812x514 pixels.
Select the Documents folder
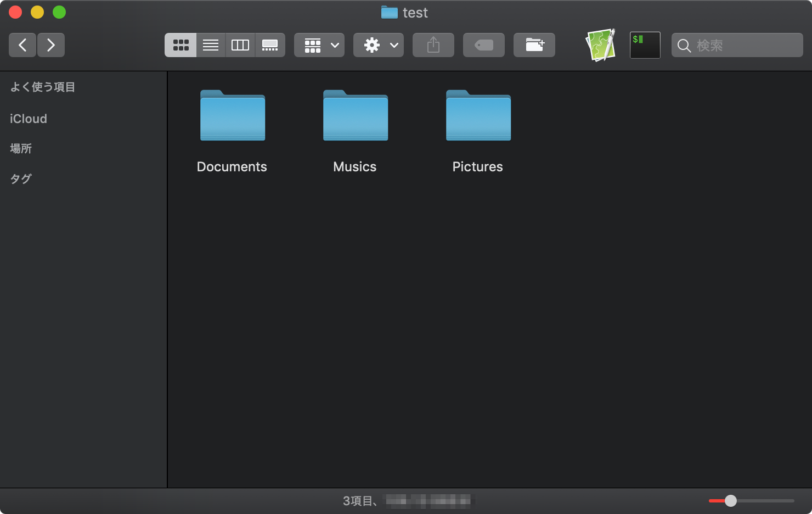click(x=233, y=116)
